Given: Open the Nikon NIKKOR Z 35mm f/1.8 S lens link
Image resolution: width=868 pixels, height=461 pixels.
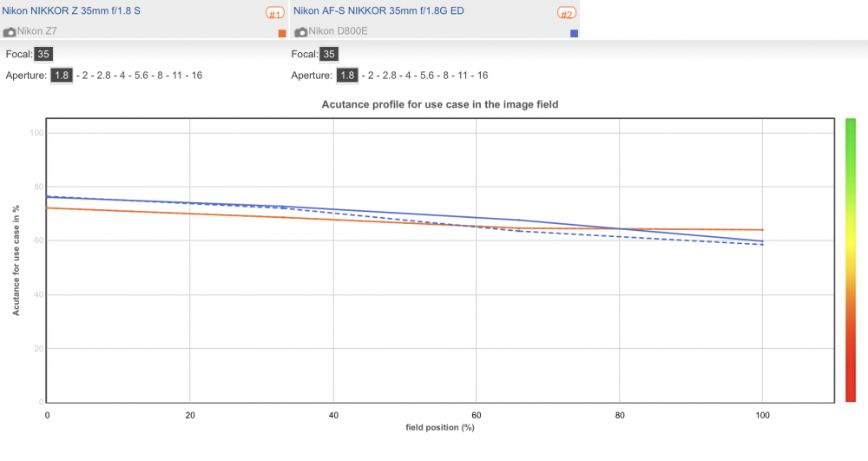Looking at the screenshot, I should click(x=71, y=10).
